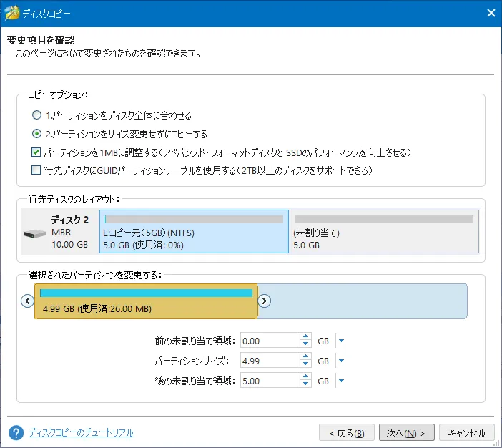This screenshot has width=502, height=448.
Task: Increase the unallocated space after value
Action: 306,377
